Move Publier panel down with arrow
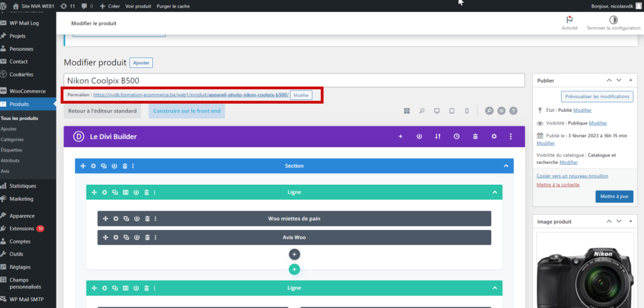 click(x=619, y=80)
